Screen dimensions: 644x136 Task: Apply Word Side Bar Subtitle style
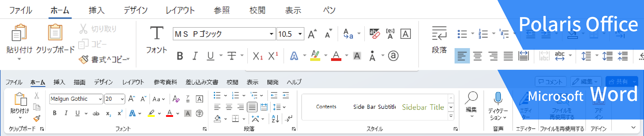(374, 107)
